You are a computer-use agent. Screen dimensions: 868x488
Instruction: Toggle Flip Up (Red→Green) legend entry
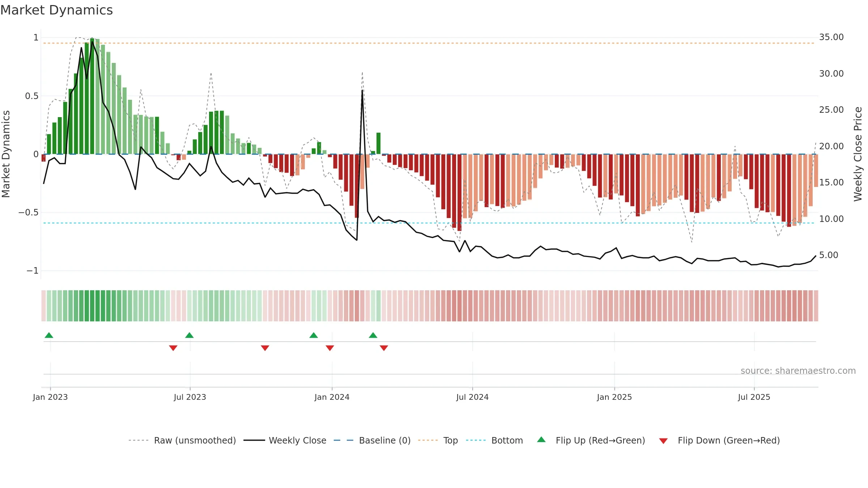(591, 440)
